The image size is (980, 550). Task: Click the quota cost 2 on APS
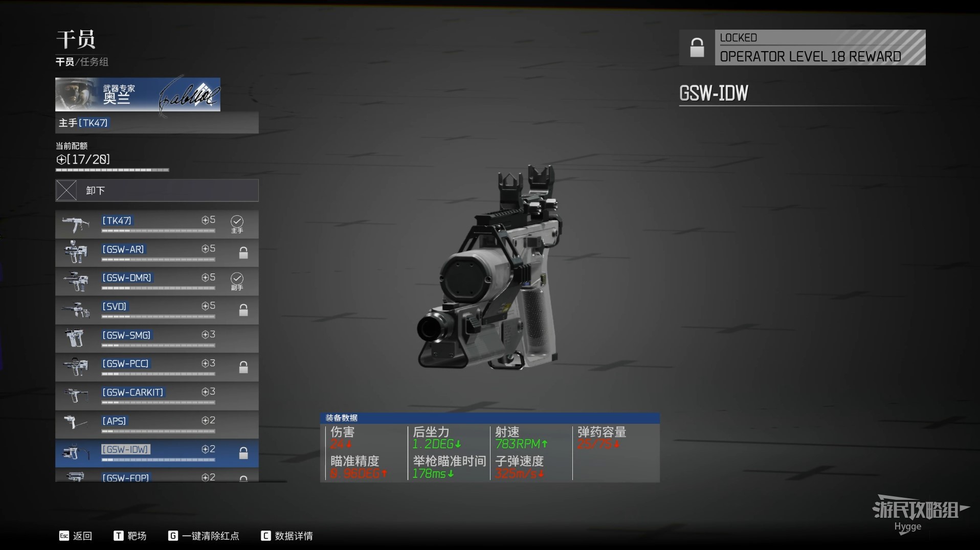[x=208, y=420]
